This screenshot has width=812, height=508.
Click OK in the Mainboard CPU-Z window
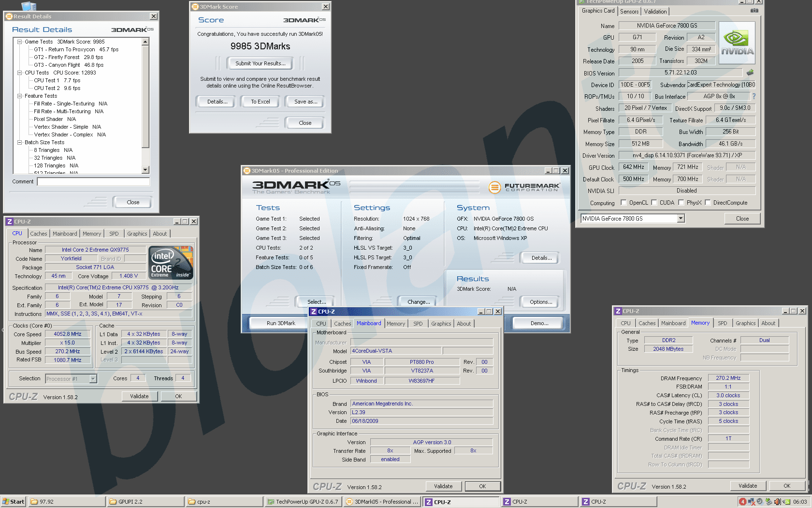coord(482,486)
